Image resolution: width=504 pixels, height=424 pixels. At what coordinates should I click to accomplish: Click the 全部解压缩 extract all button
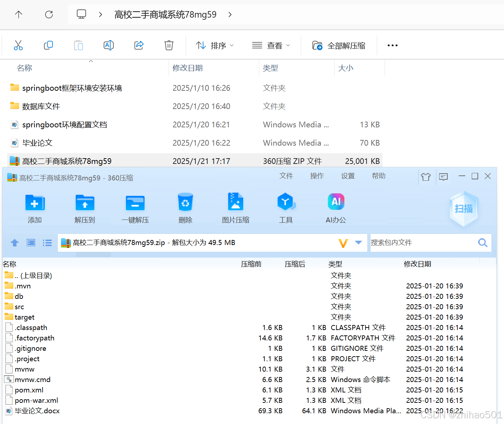click(339, 46)
